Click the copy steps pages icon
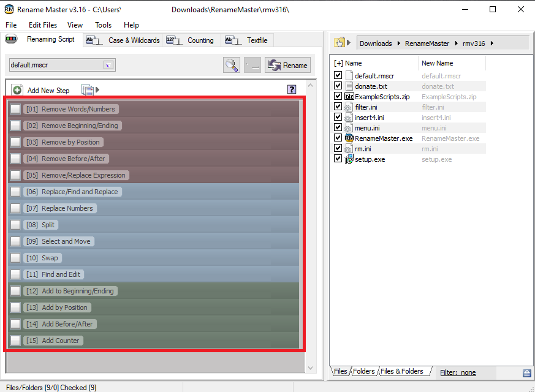 (88, 90)
